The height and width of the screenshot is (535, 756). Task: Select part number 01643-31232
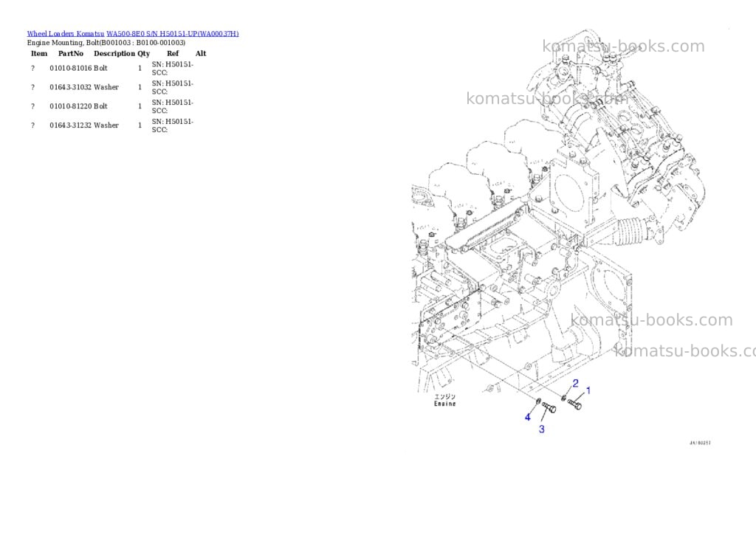click(71, 125)
